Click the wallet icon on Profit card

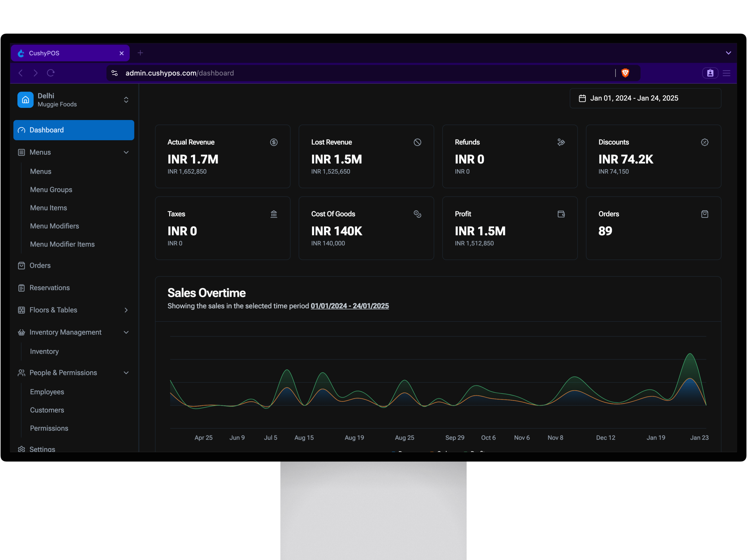point(561,214)
